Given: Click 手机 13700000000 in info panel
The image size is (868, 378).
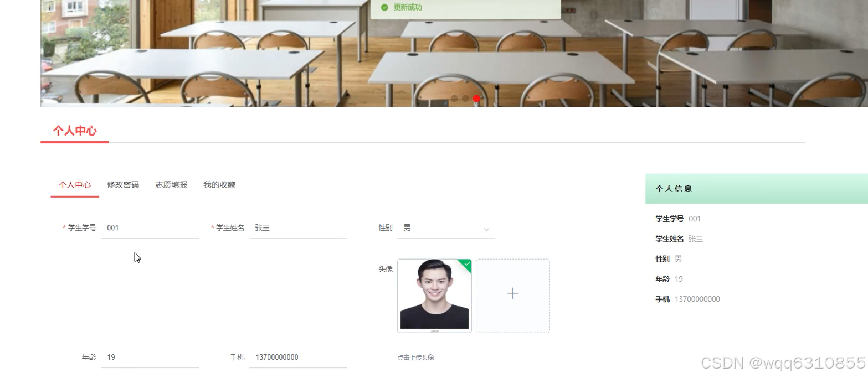Looking at the screenshot, I should coord(687,299).
